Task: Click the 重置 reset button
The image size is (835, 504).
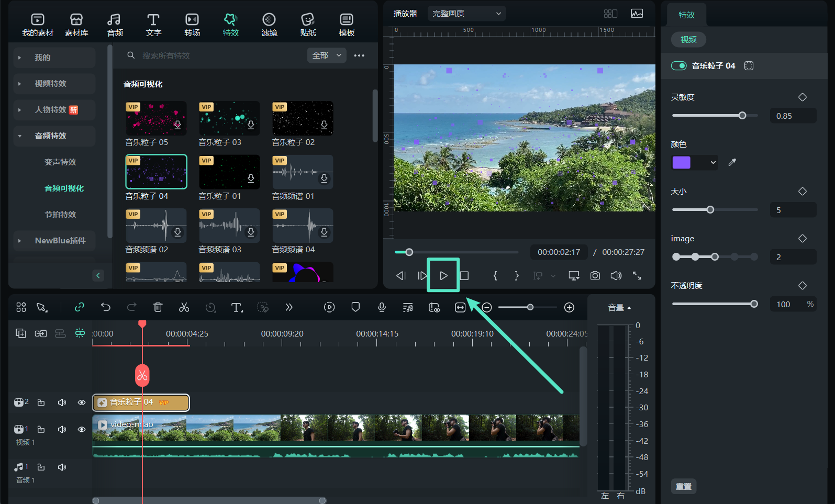Action: [x=683, y=486]
